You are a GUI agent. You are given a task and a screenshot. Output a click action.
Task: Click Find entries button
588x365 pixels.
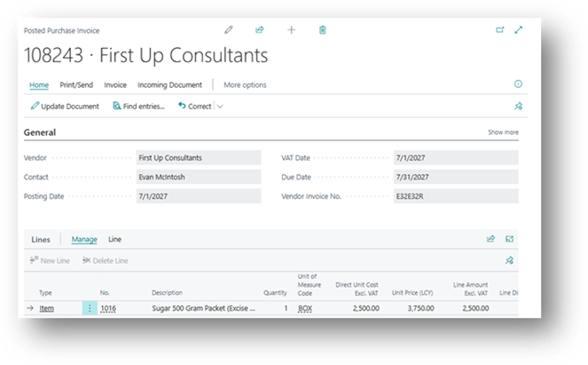138,107
